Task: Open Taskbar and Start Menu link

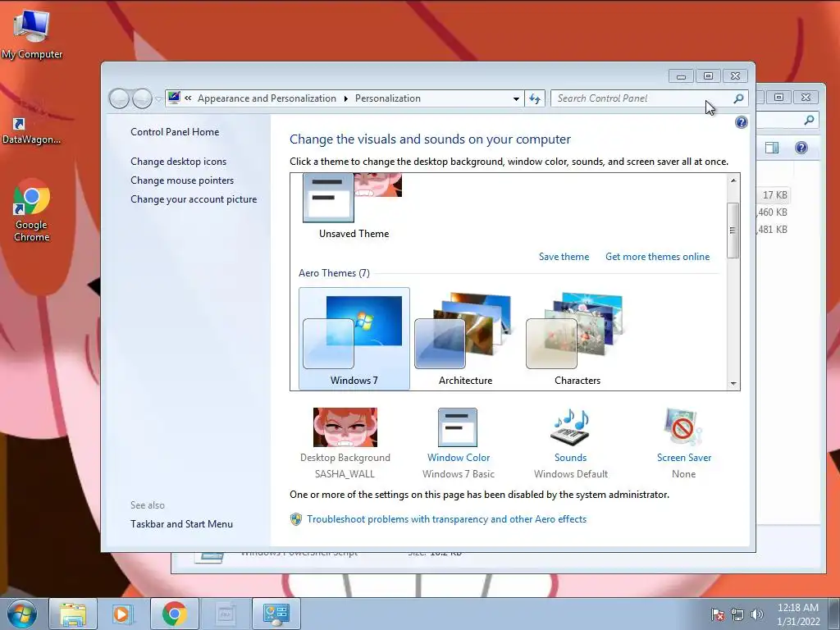Action: (181, 524)
